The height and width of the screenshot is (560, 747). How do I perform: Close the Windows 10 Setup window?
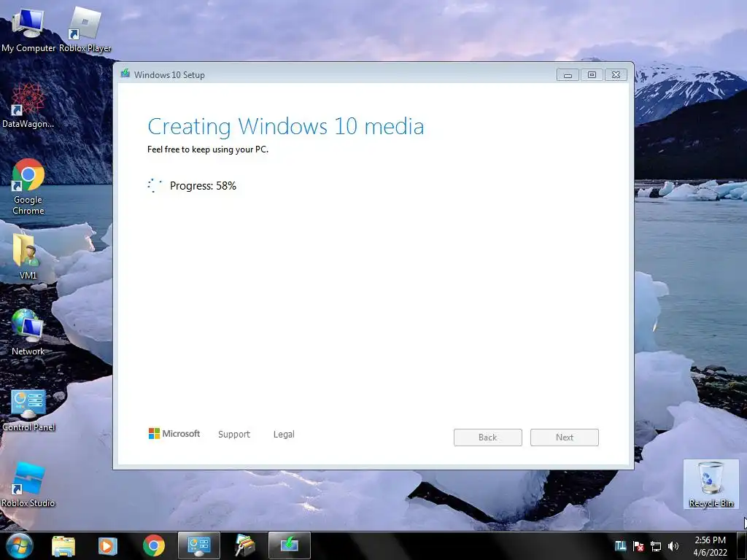(x=616, y=75)
